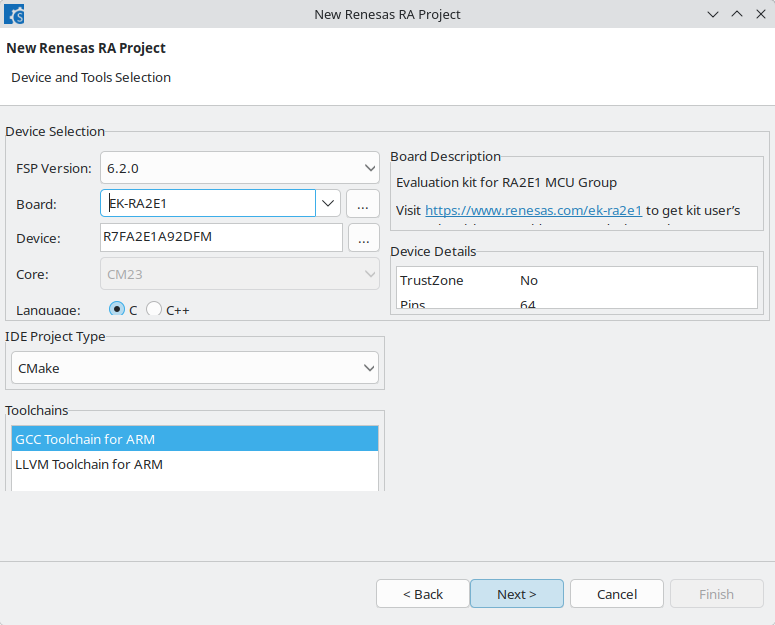Open the disabled Core CM23 dropdown

click(240, 274)
